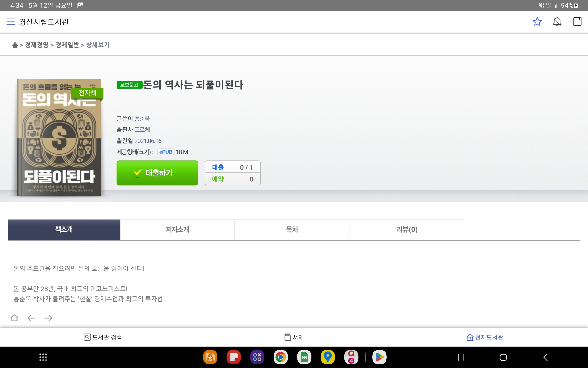The width and height of the screenshot is (588, 368).
Task: Go to 경제경영 in breadcrumb
Action: [37, 45]
